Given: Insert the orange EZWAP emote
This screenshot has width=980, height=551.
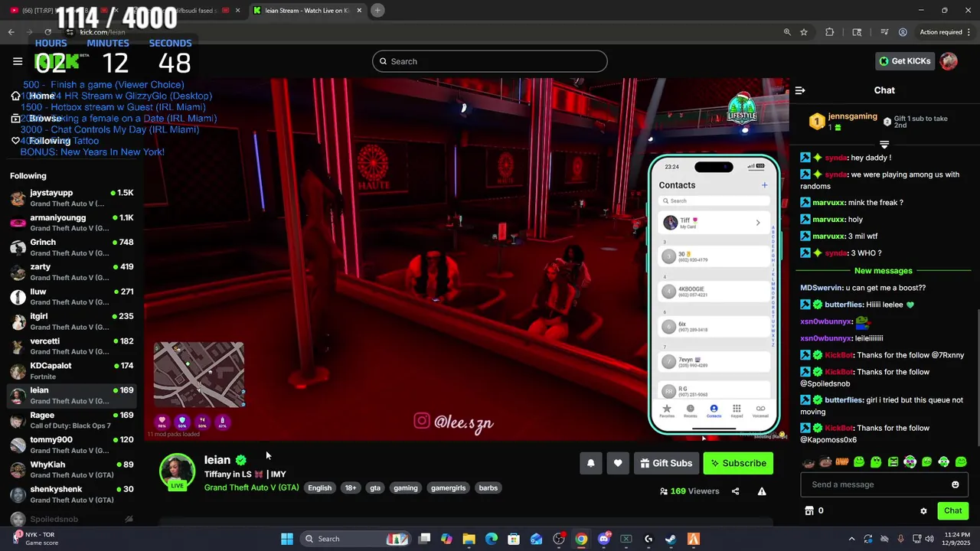Looking at the screenshot, I should tap(842, 462).
